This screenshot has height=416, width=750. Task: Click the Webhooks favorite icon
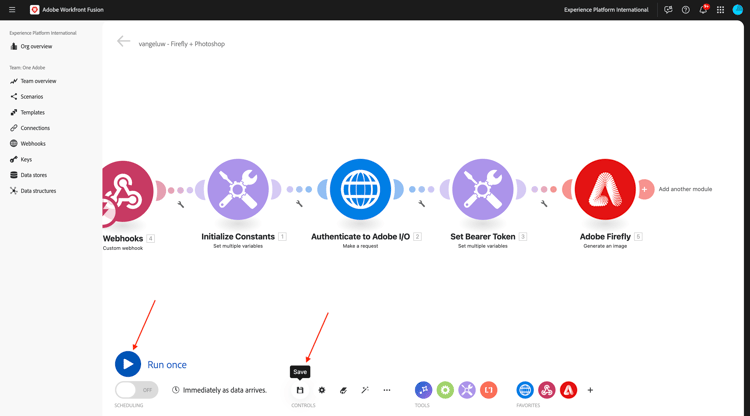pos(547,390)
